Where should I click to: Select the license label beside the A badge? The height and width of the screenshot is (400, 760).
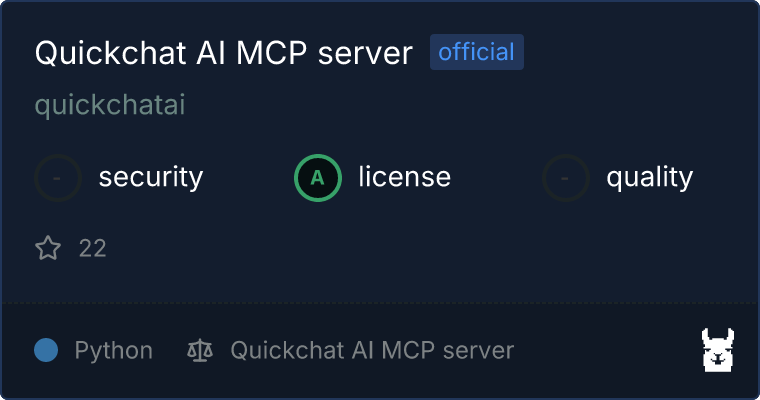coord(405,176)
